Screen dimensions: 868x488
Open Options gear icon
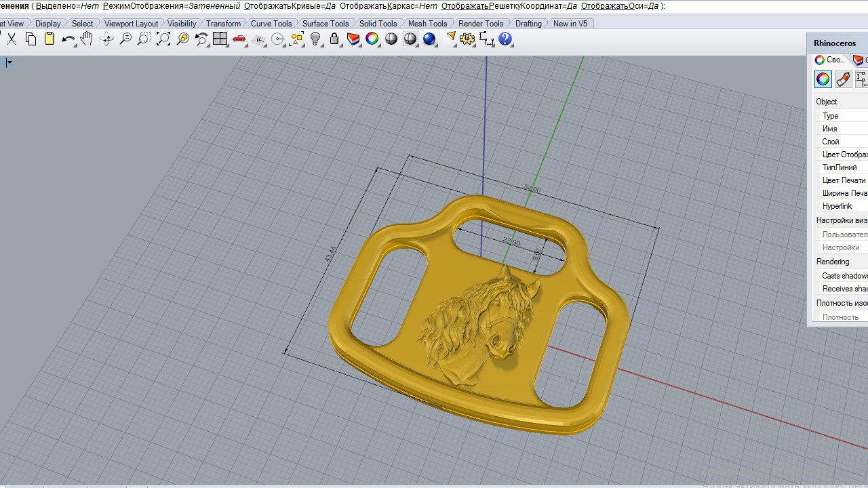click(467, 39)
